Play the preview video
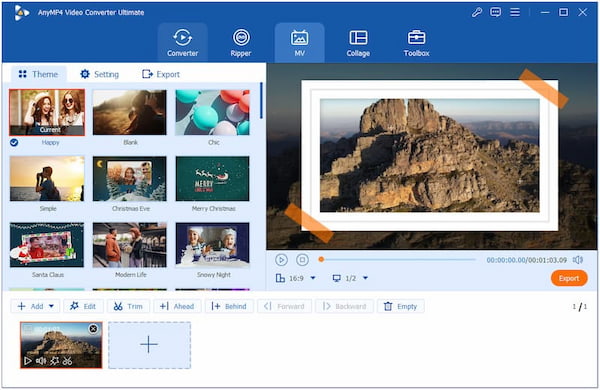This screenshot has height=390, width=600. pos(281,260)
